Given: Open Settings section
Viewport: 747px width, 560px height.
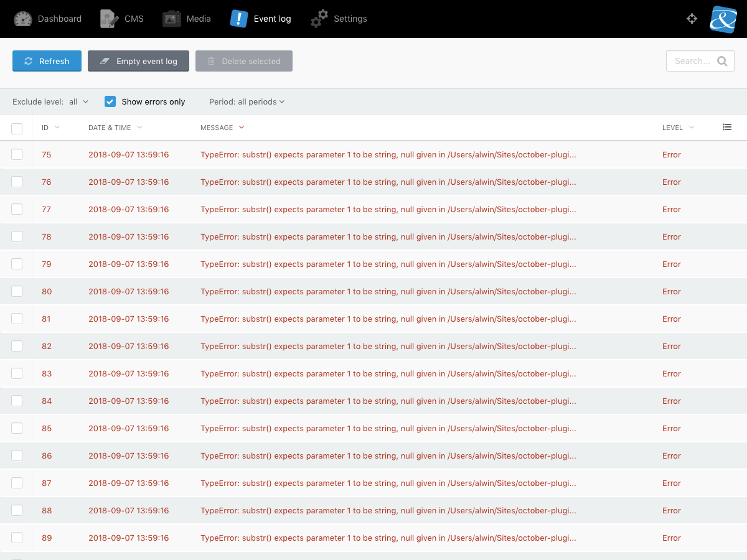Looking at the screenshot, I should click(x=339, y=19).
